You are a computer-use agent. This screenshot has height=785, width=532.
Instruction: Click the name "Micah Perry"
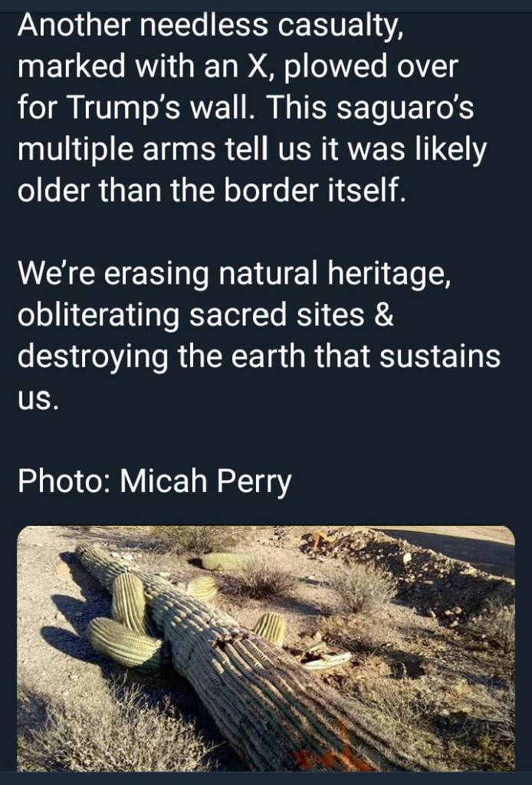pos(206,483)
